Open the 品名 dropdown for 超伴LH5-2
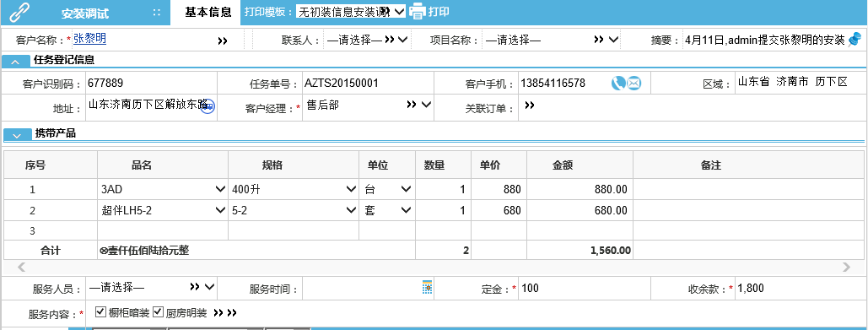 click(220, 210)
